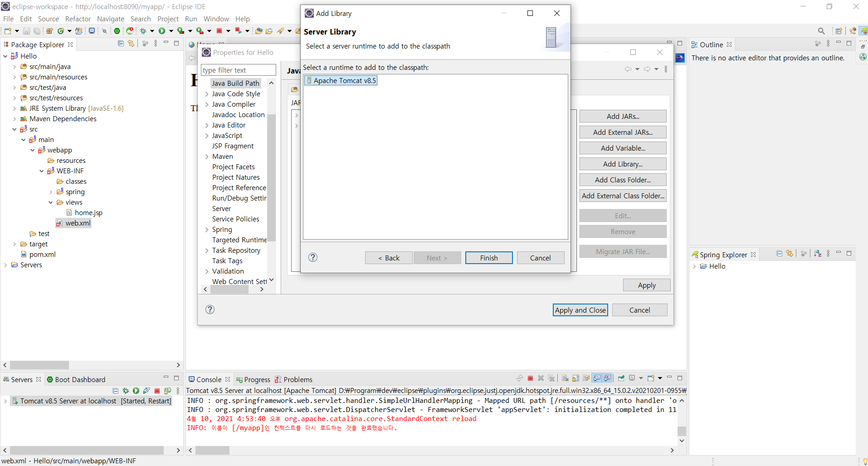This screenshot has height=466, width=868.
Task: Toggle Scroll Lock in Console toolbar
Action: 575,378
